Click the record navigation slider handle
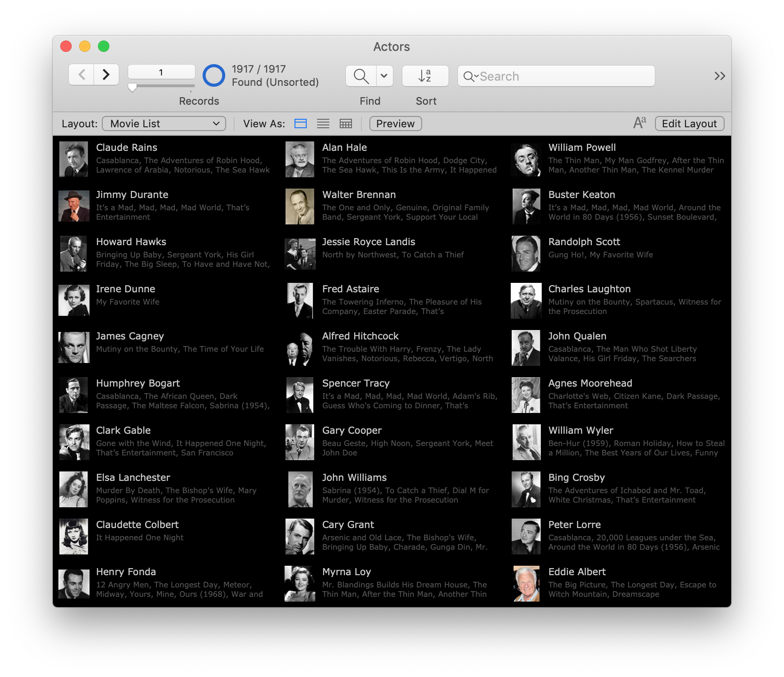Viewport: 784px width, 677px height. tap(132, 87)
